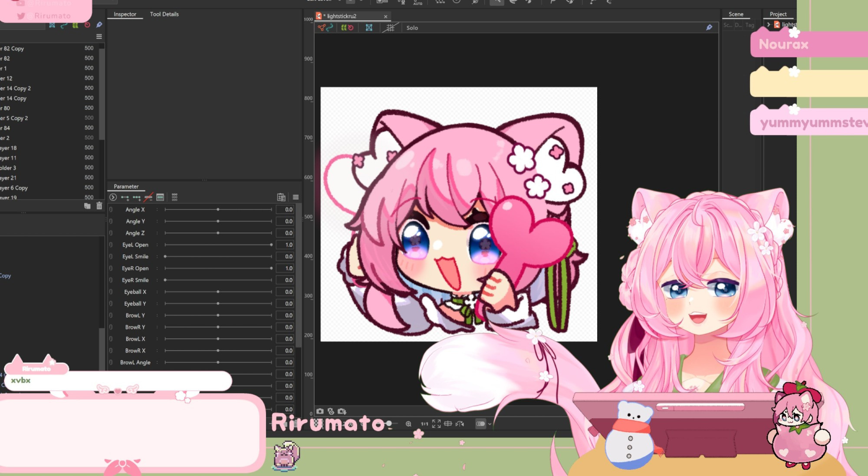868x476 pixels.
Task: Expand the lightstickru2 project tree item
Action: click(x=769, y=25)
